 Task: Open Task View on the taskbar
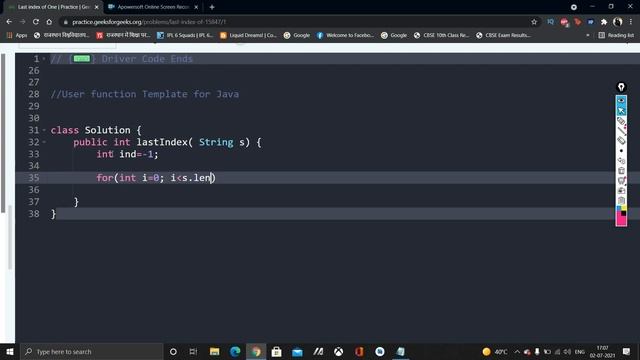(193, 351)
